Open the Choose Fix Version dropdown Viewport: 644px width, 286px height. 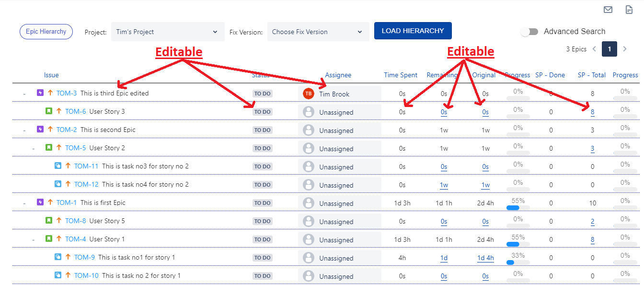pyautogui.click(x=318, y=31)
